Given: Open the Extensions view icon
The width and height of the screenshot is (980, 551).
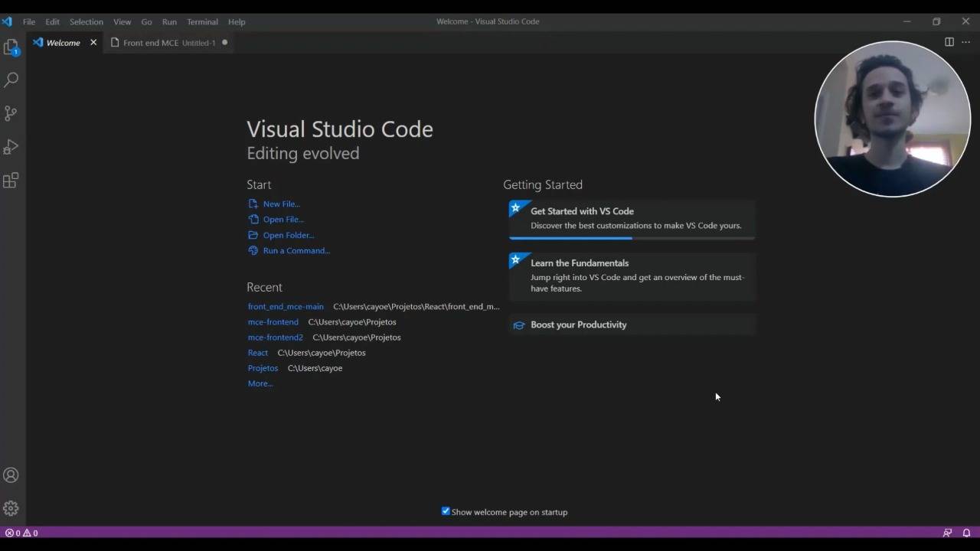Looking at the screenshot, I should tap(11, 181).
